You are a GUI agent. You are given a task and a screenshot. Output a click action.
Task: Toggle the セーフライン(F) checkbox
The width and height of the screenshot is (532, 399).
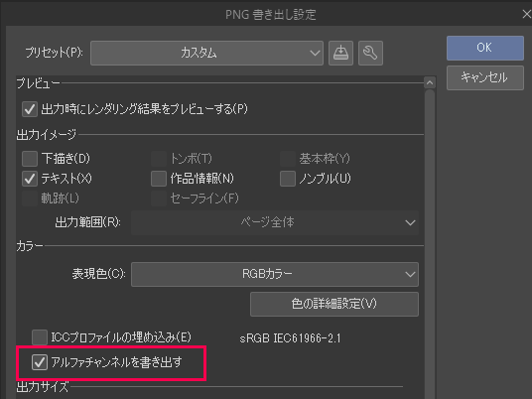(x=159, y=199)
